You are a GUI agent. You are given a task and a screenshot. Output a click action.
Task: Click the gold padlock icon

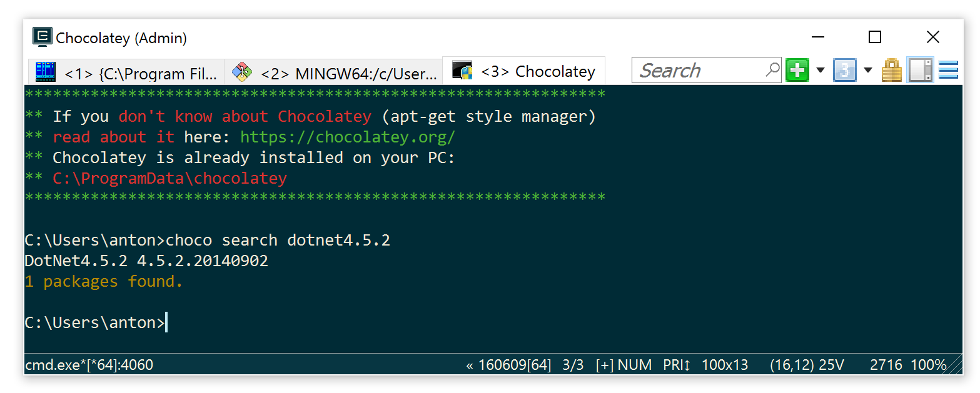click(x=892, y=70)
